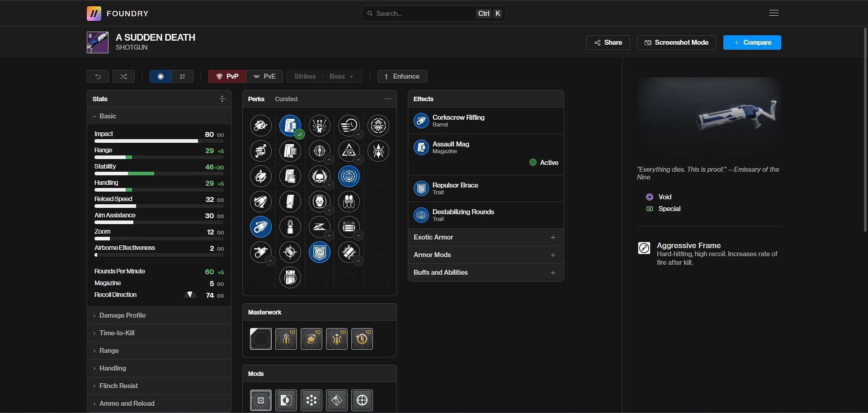868x413 pixels.
Task: Open the Perks panel ellipsis menu
Action: point(387,99)
